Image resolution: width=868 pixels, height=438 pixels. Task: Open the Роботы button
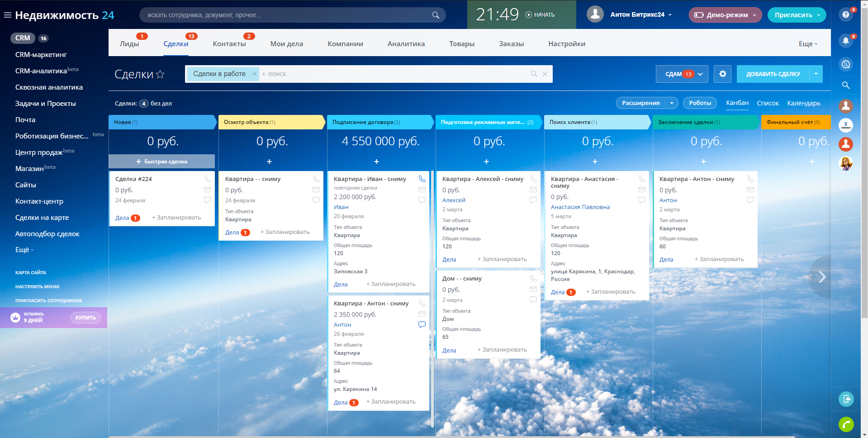tap(700, 103)
